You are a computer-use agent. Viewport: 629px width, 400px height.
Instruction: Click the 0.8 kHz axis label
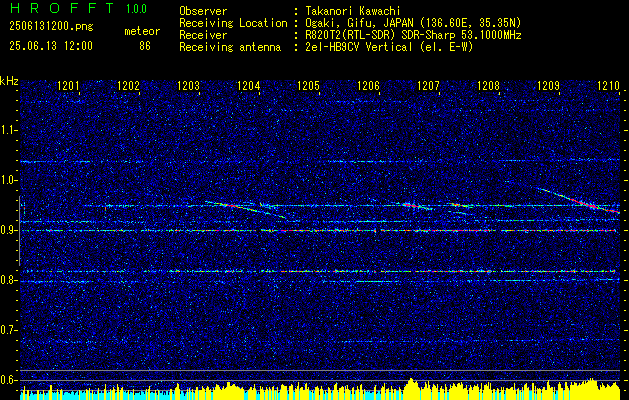coord(8,280)
